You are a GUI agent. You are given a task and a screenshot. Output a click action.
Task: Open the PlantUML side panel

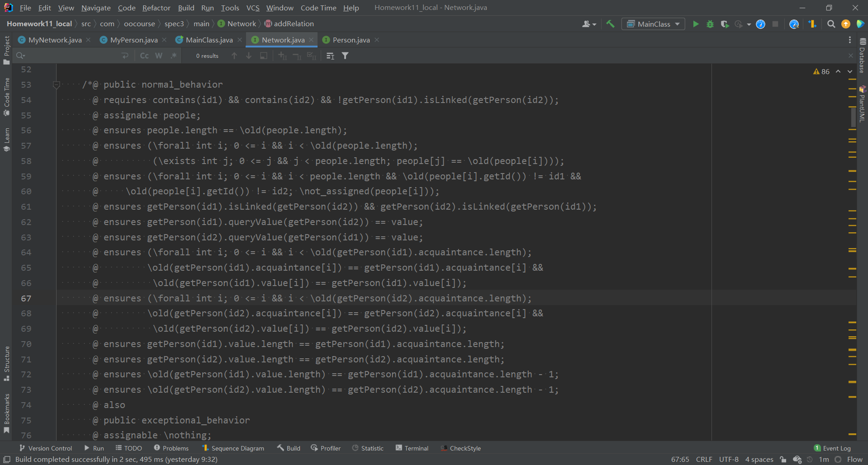863,104
